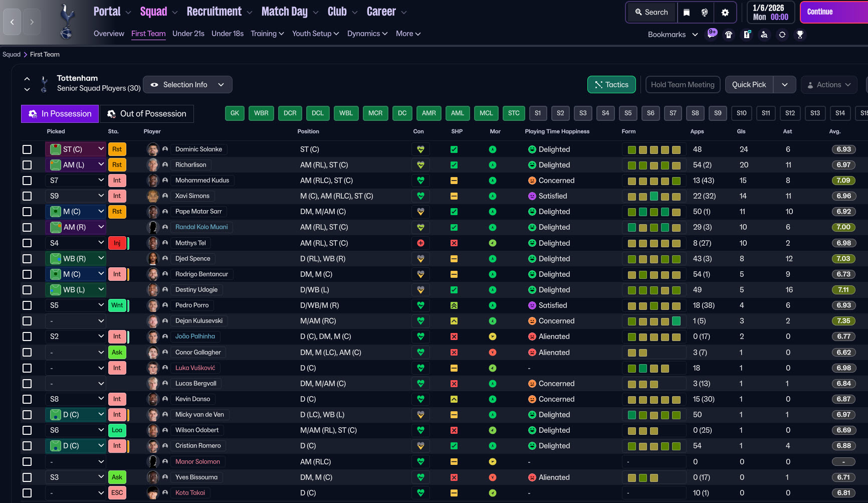
Task: Go back using the left arrow button
Action: tap(12, 22)
